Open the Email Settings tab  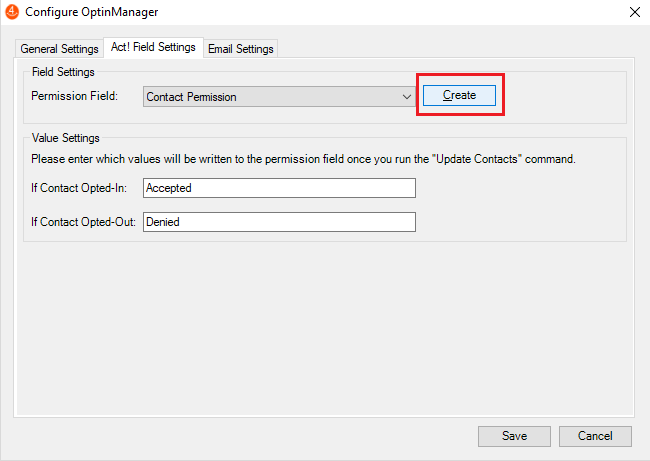coord(240,49)
